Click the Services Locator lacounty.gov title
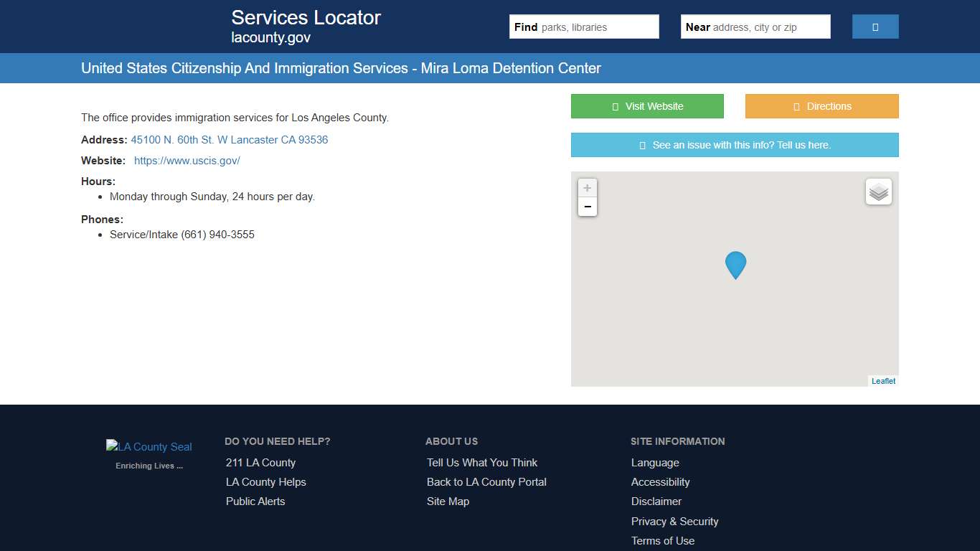Viewport: 980px width, 551px height. pos(306,25)
